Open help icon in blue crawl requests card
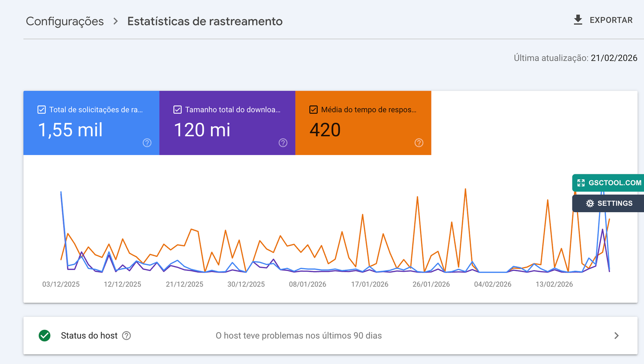The width and height of the screenshot is (644, 364). pos(147,143)
